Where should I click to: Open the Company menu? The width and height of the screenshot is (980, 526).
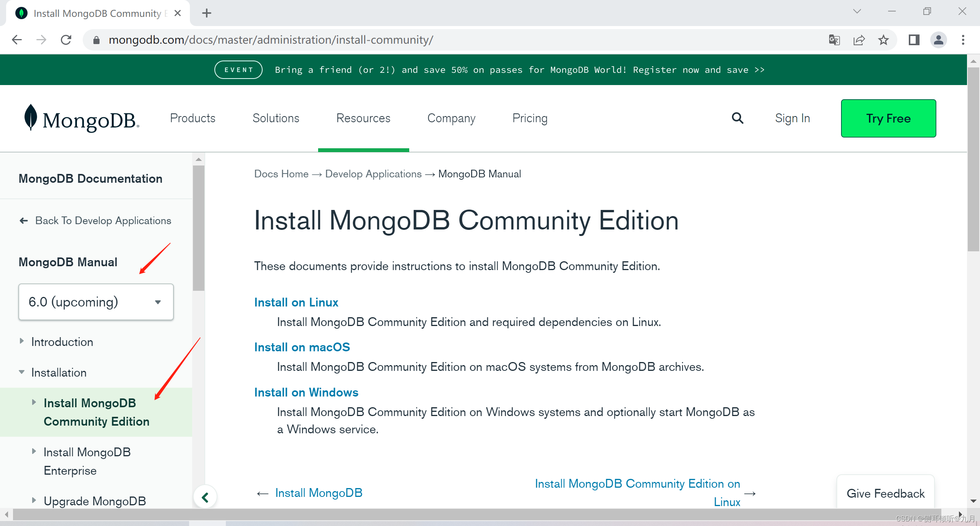coord(451,118)
